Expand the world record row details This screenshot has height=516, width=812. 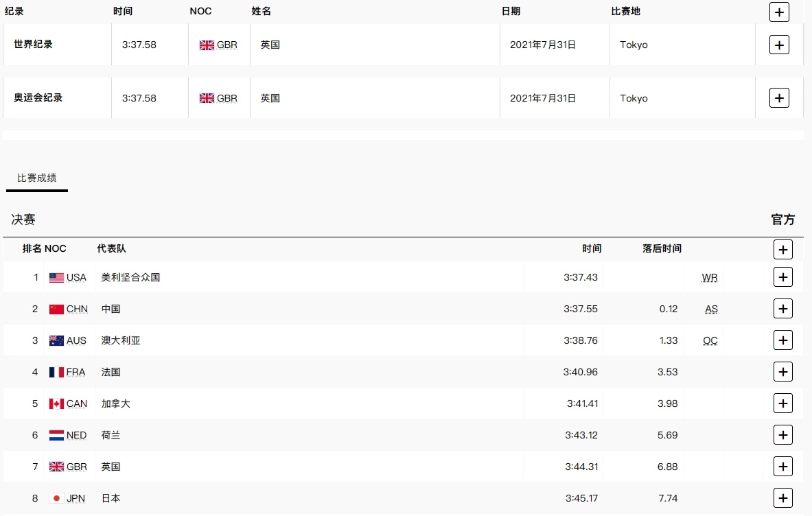pyautogui.click(x=779, y=45)
